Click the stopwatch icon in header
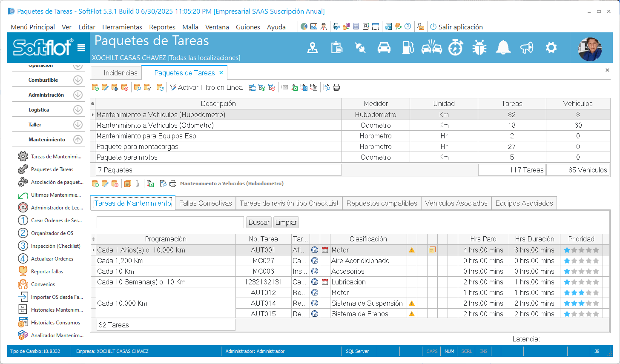This screenshot has width=620, height=364. (456, 48)
